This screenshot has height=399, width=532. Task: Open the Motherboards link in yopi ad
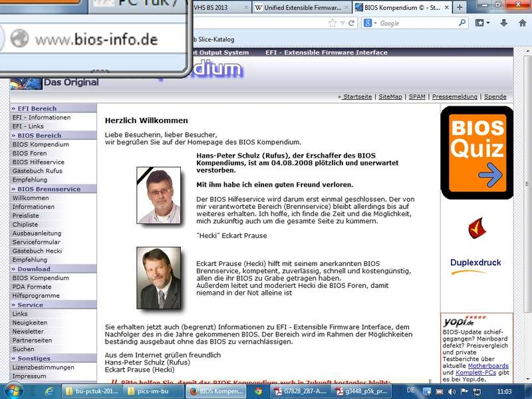488,366
